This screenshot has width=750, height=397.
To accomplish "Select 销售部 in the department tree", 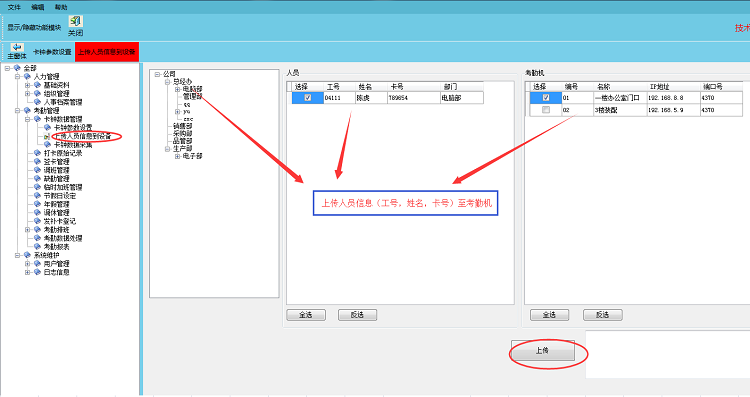I will (182, 126).
